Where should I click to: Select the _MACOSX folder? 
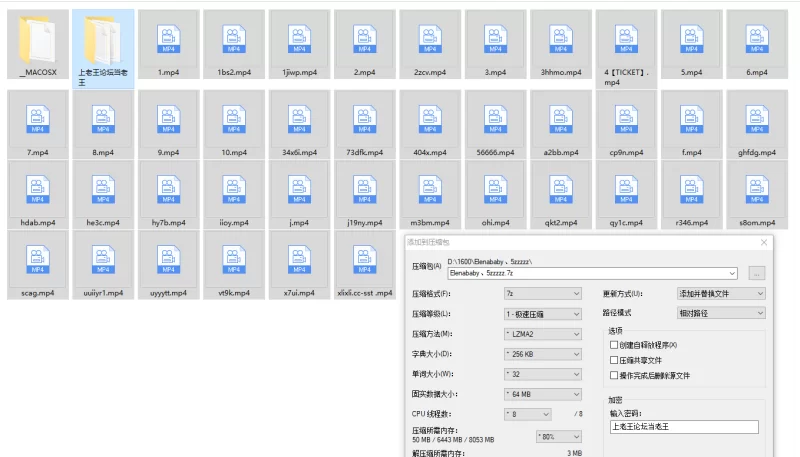[38, 44]
